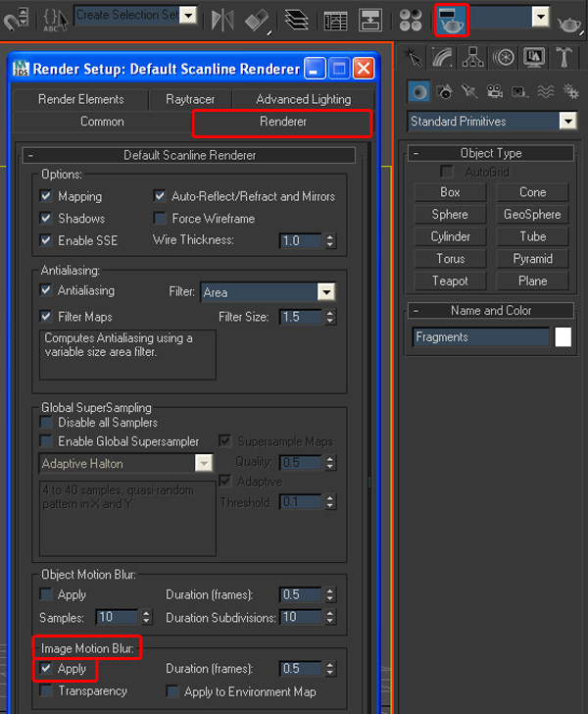Screen dimensions: 588x714
Task: Open Create Selection Set dropdown
Action: (188, 16)
